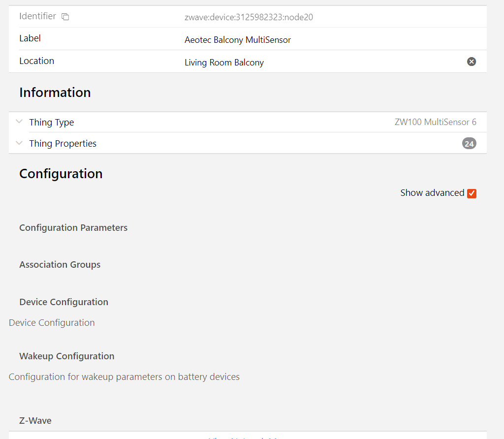Open the Z-Wave section heading
504x439 pixels.
[x=35, y=421]
